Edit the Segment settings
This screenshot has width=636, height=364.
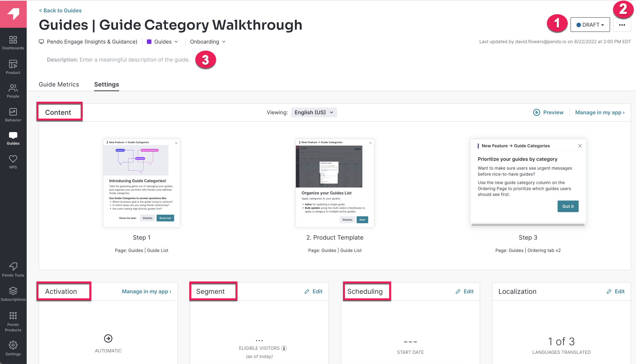pos(313,292)
